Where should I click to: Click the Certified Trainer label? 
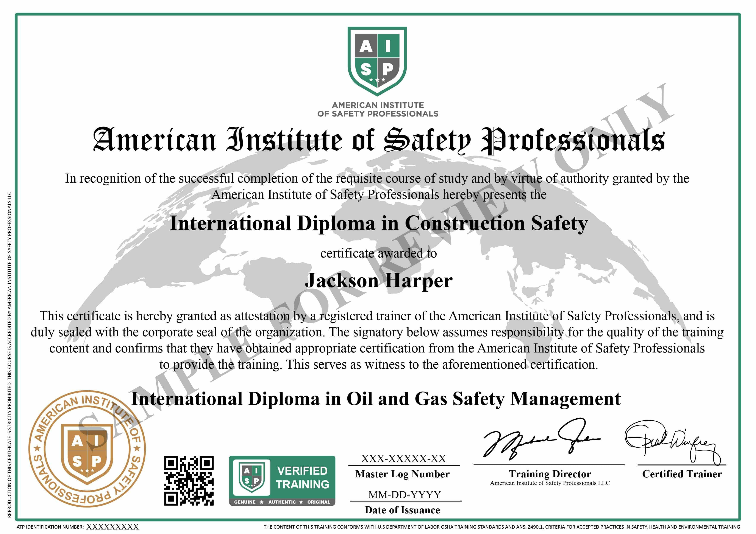click(682, 474)
